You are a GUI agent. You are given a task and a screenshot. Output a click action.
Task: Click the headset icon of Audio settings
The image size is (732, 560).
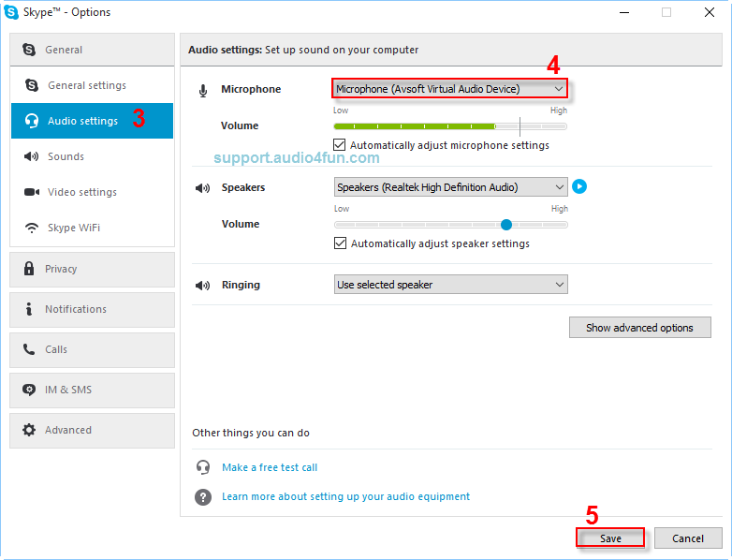pyautogui.click(x=32, y=121)
